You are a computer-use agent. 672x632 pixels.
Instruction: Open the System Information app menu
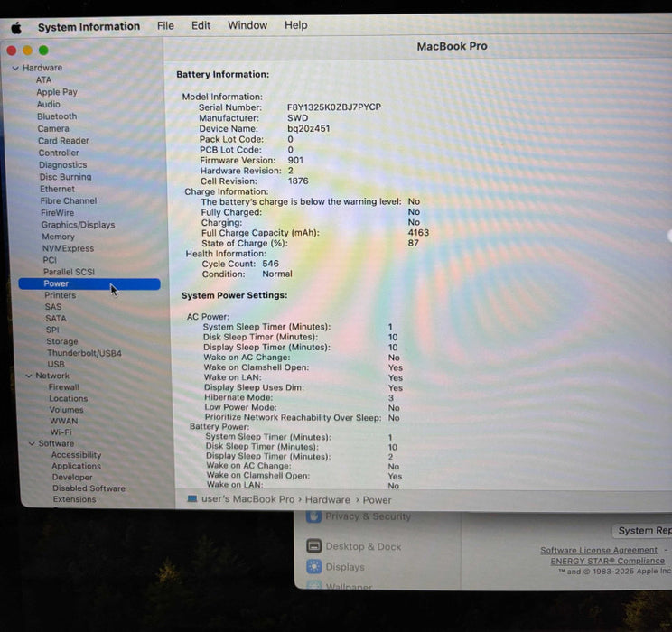pyautogui.click(x=89, y=26)
